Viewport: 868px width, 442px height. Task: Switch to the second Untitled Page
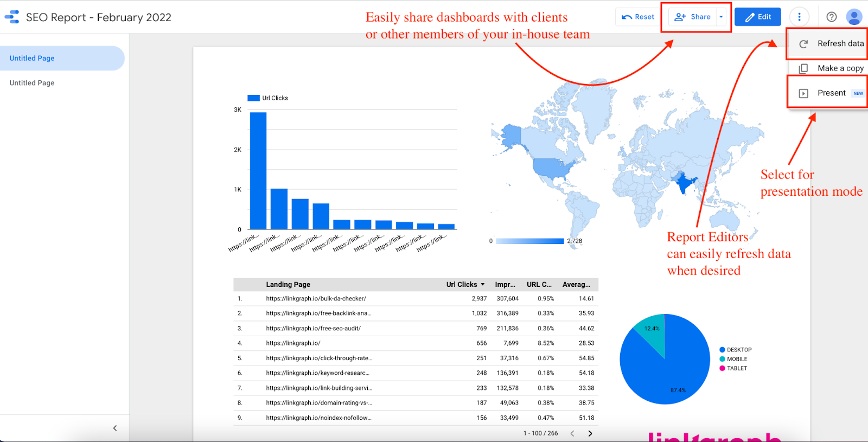(32, 83)
